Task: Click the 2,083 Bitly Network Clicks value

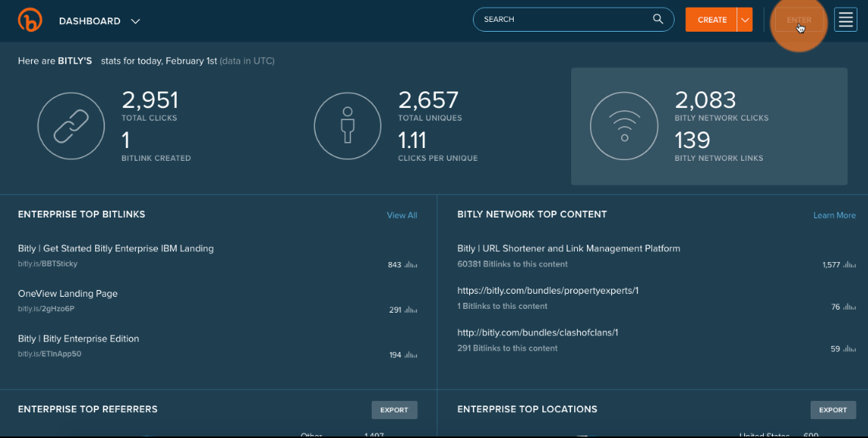Action: [706, 100]
